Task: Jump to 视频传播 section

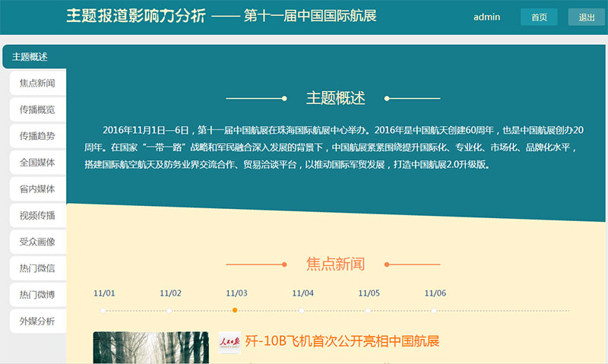Action: (37, 215)
